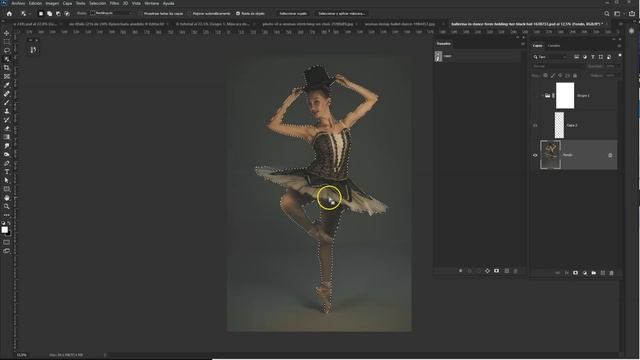Select the Spot Healing Brush tool
Screen dimensions: 640x360
pos(7,94)
